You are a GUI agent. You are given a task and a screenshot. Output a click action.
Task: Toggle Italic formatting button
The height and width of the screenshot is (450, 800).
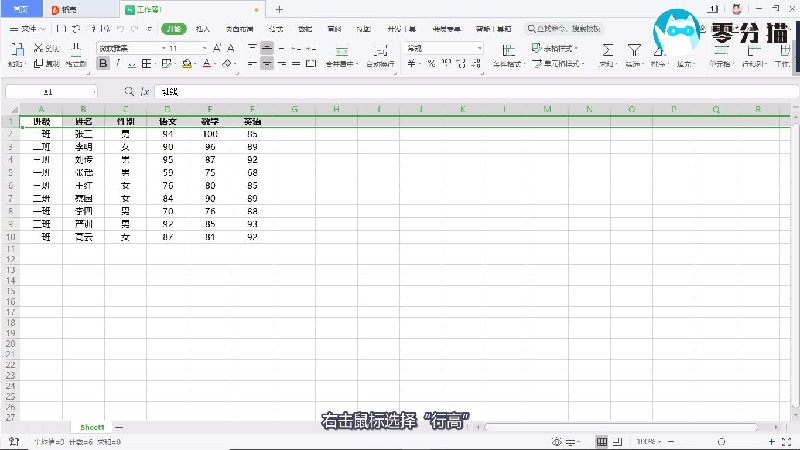click(x=117, y=63)
